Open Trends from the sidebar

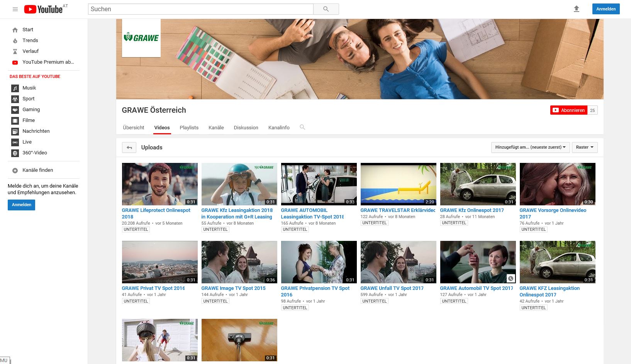pyautogui.click(x=30, y=41)
